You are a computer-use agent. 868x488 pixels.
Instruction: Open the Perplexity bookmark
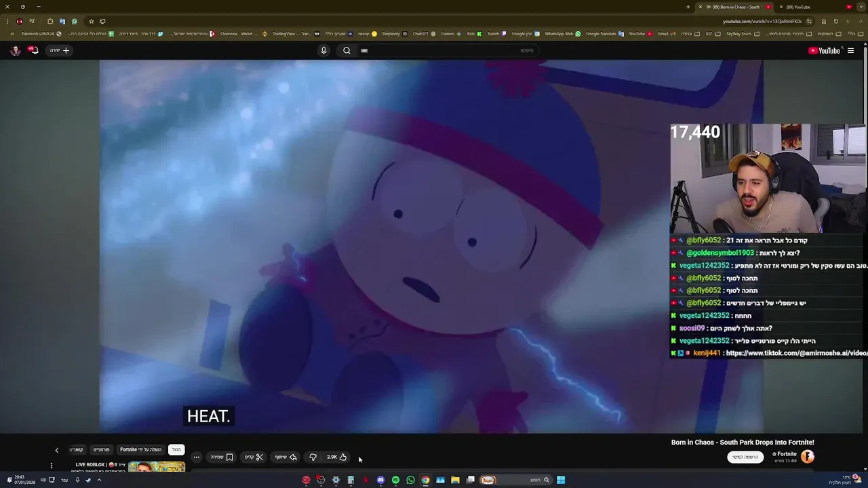(x=394, y=34)
